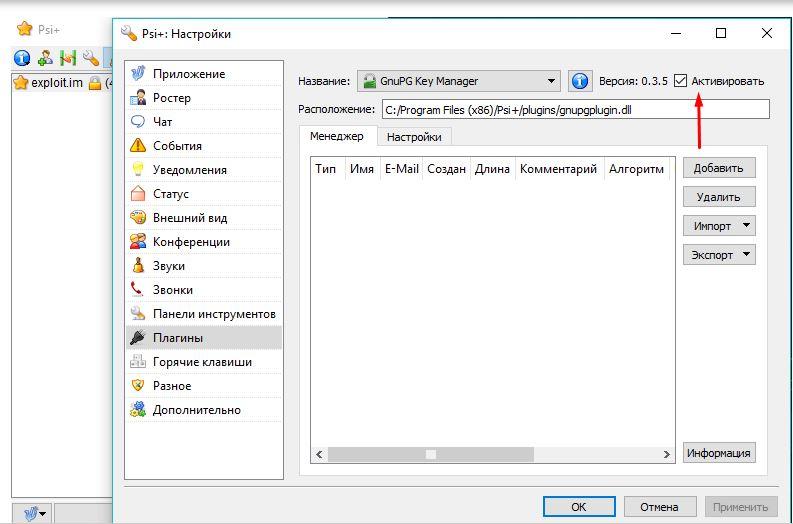Open the Звонки settings section
793x524 pixels.
(203, 290)
